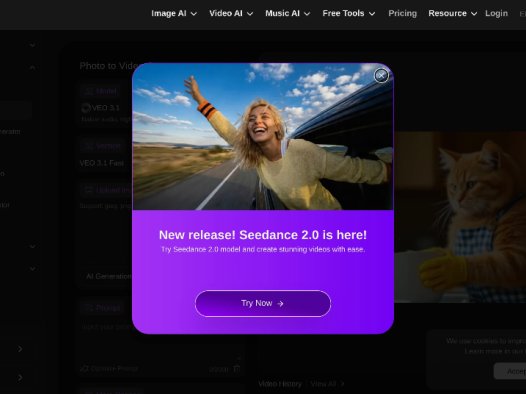Expand the Free Tools dropdown chevron
This screenshot has height=394, width=526.
tap(372, 14)
